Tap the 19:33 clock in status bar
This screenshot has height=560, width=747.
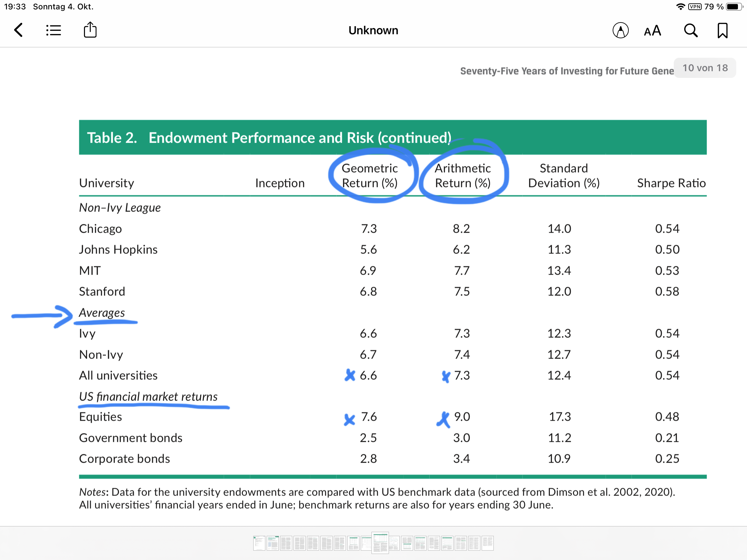pos(15,7)
